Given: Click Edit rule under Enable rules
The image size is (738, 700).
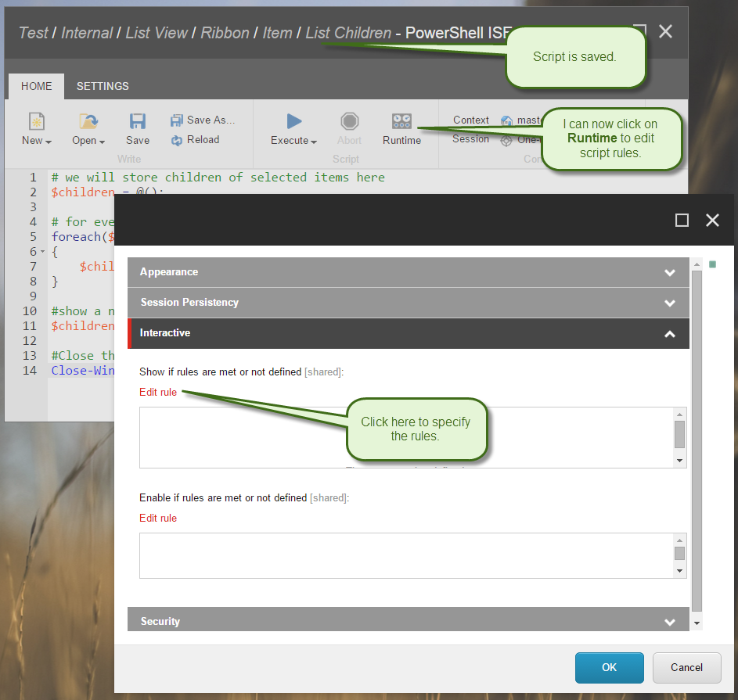Looking at the screenshot, I should click(158, 518).
